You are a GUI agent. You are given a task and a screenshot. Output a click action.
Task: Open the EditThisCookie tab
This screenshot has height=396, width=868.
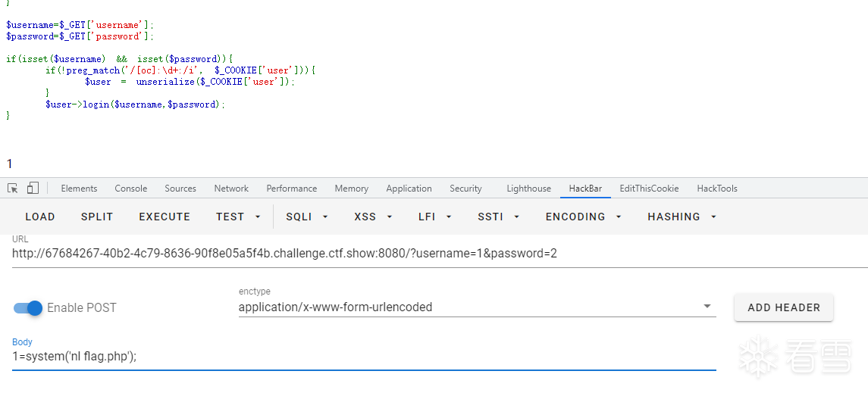coord(649,189)
